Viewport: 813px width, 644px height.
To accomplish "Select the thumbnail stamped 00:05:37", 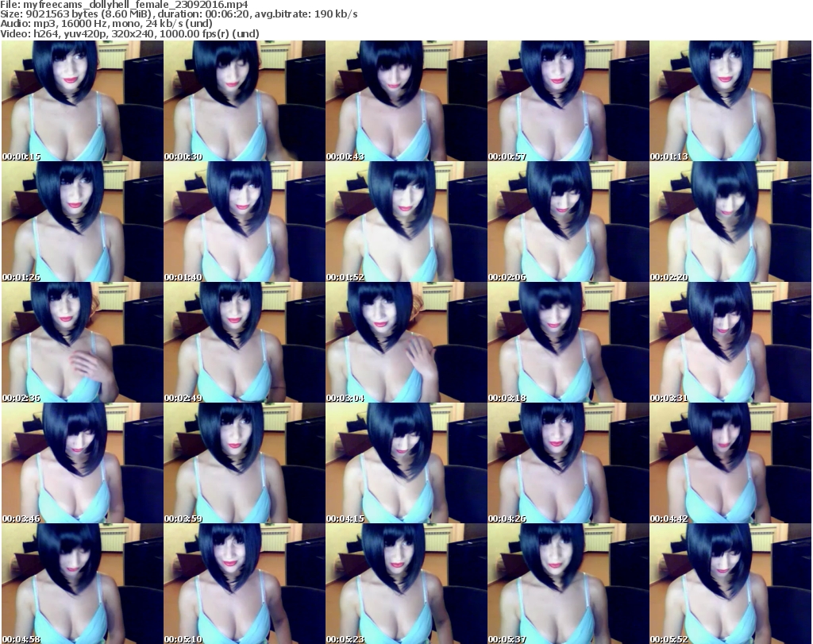I will (568, 584).
